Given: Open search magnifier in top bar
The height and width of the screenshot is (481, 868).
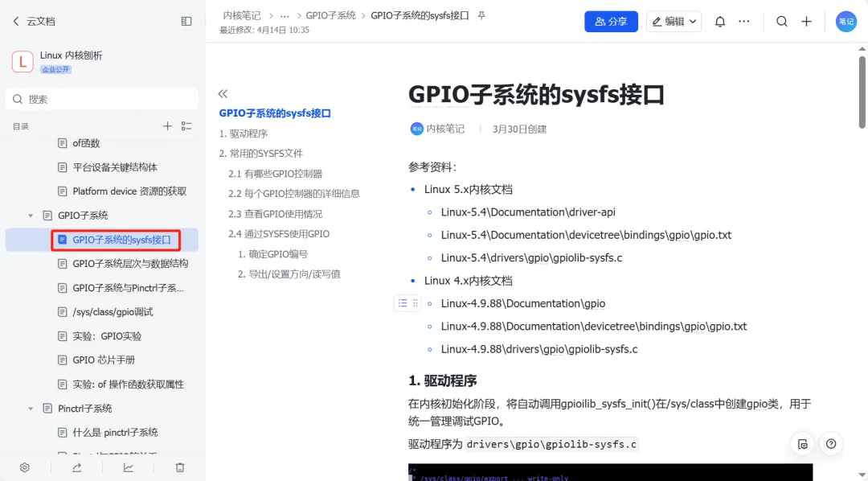Looking at the screenshot, I should (x=782, y=22).
